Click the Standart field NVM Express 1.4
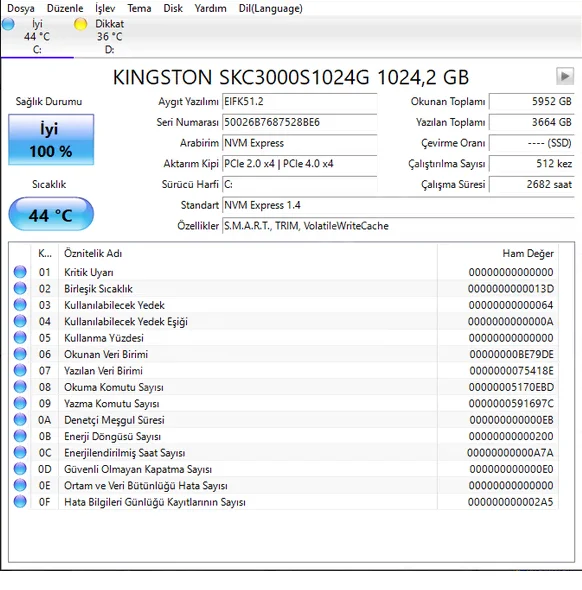Viewport: 582px width, 590px height. click(398, 205)
